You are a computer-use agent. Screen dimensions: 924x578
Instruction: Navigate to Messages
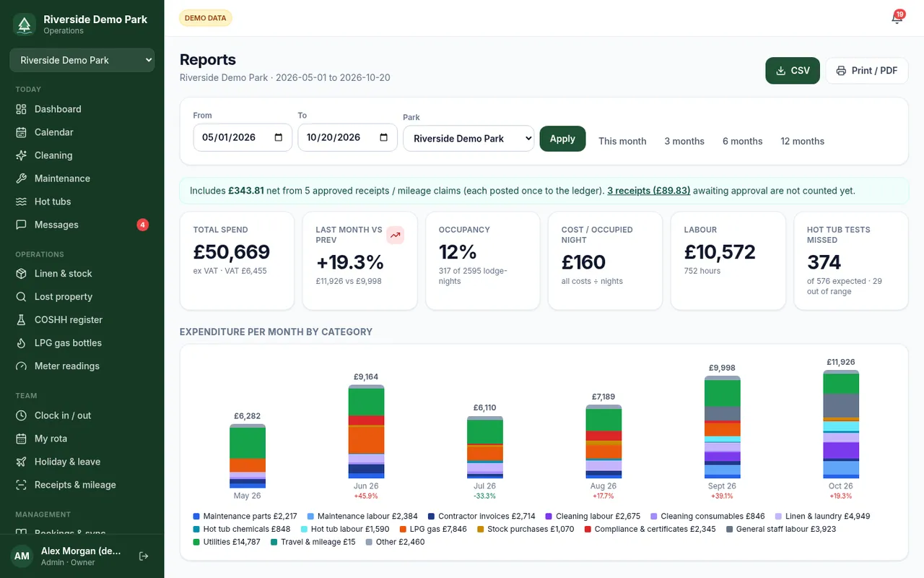click(x=82, y=225)
